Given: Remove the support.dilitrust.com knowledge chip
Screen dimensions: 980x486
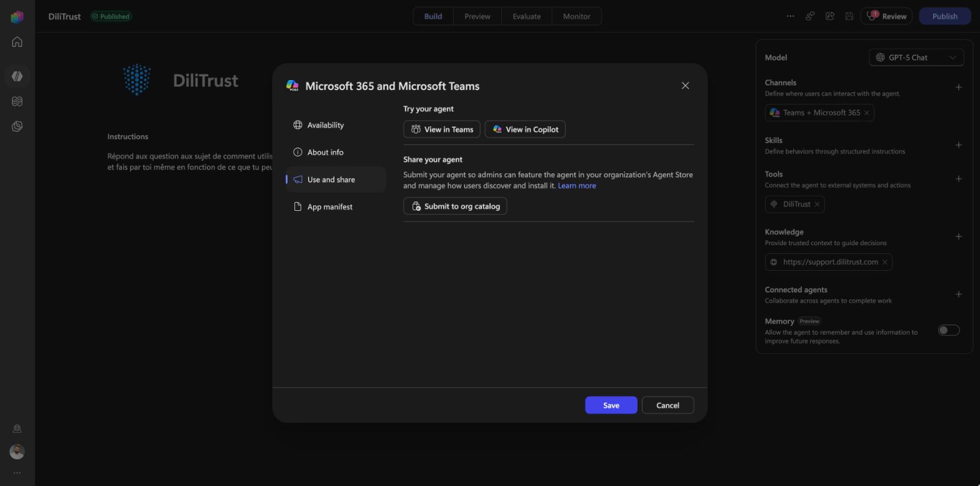Looking at the screenshot, I should point(885,262).
